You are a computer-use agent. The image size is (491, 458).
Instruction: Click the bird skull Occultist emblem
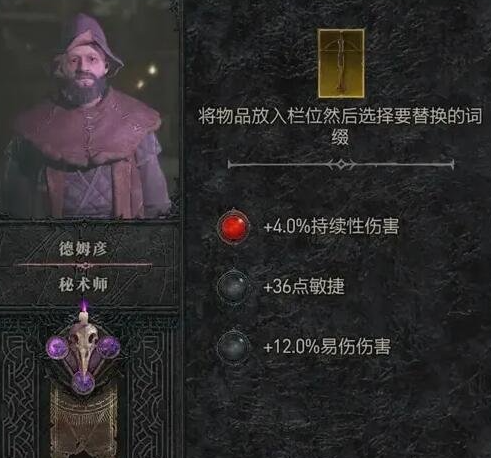click(x=83, y=348)
